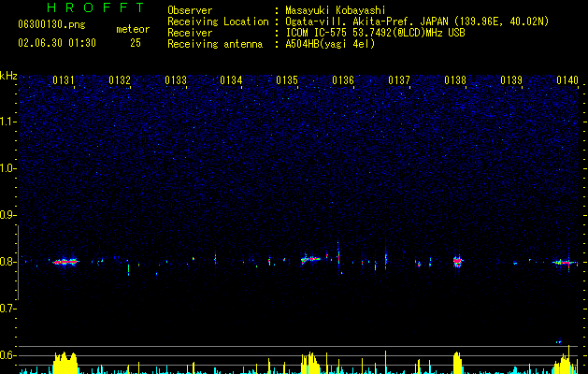Click the 0137 time marker

tap(399, 80)
